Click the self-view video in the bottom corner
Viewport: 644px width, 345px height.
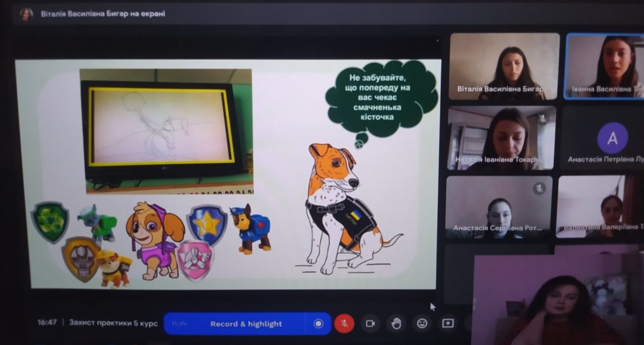point(558,299)
